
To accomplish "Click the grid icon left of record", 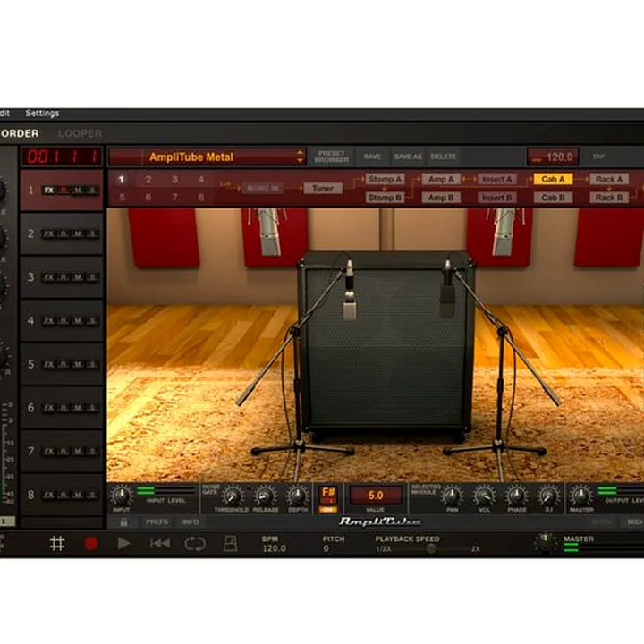I will tap(57, 544).
